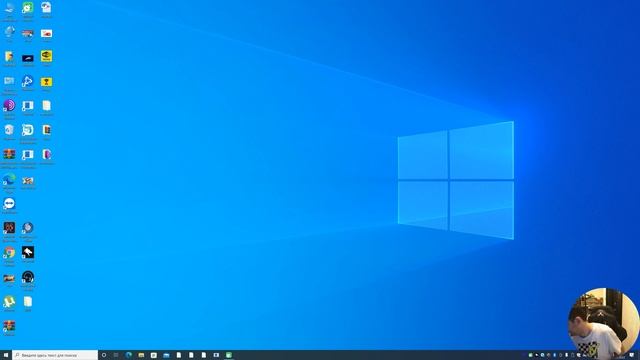
Task: Open the green app on the taskbar
Action: [229, 355]
